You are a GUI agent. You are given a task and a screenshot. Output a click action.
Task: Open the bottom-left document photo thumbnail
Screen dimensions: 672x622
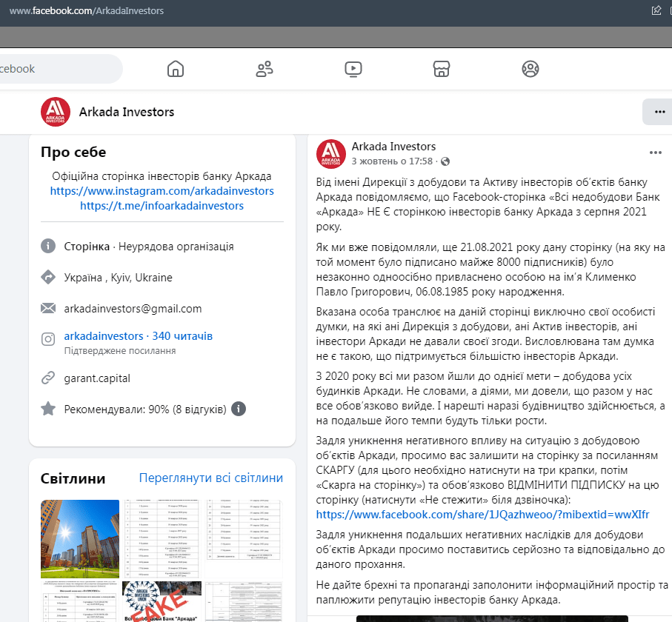click(x=80, y=601)
